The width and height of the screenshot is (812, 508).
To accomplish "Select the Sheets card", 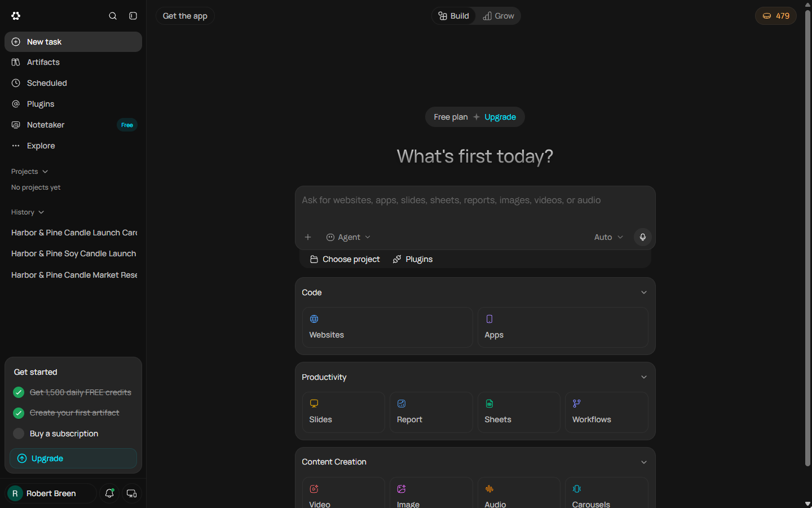I will (x=519, y=412).
